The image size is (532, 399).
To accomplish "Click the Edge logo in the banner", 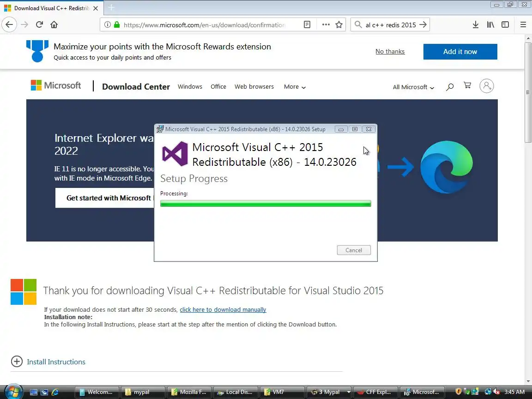I will click(446, 167).
